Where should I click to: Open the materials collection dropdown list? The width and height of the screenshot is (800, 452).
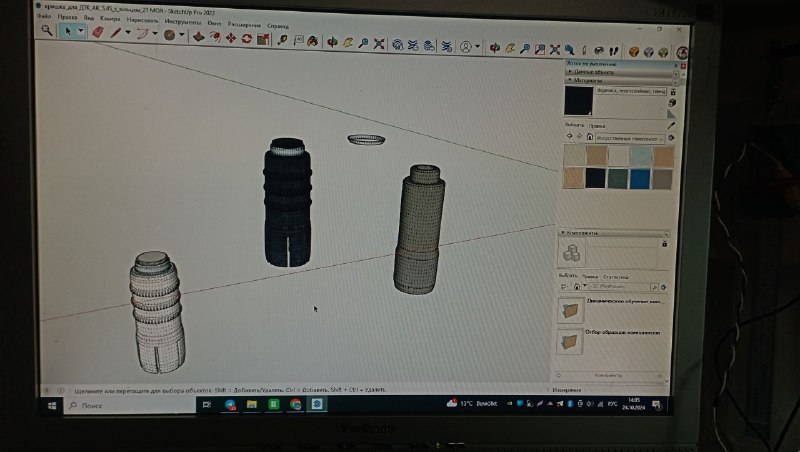630,138
